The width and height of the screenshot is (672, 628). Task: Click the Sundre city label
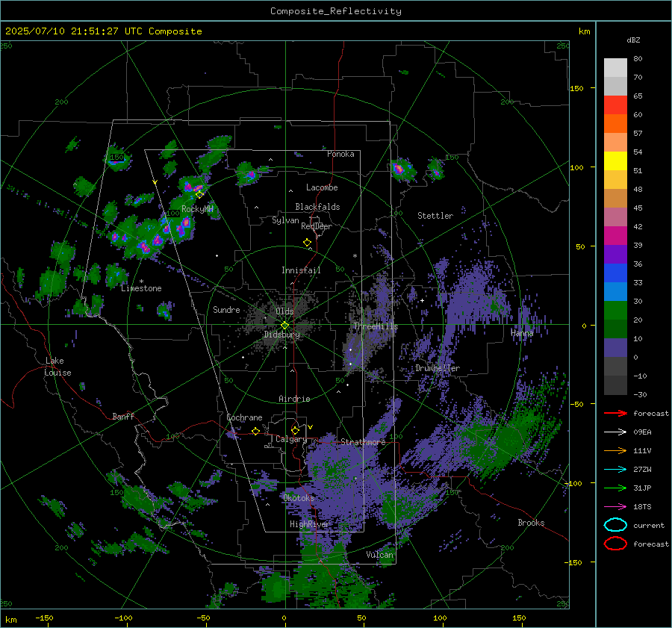(226, 309)
